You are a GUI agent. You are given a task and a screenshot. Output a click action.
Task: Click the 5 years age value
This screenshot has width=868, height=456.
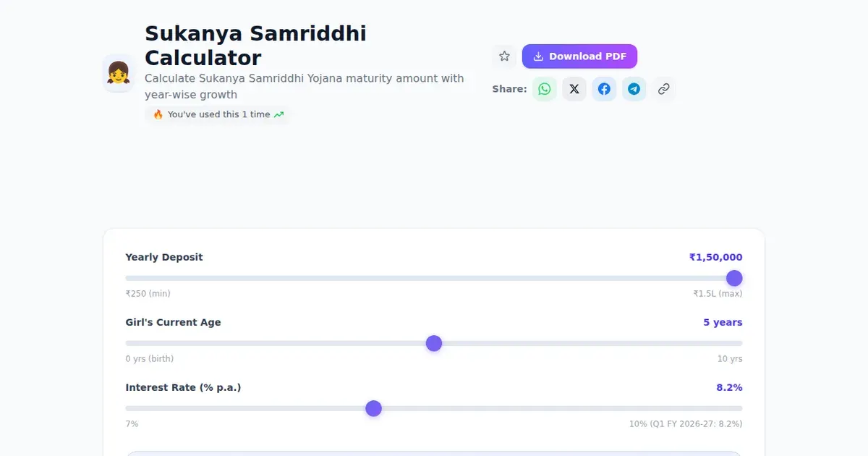click(x=723, y=322)
